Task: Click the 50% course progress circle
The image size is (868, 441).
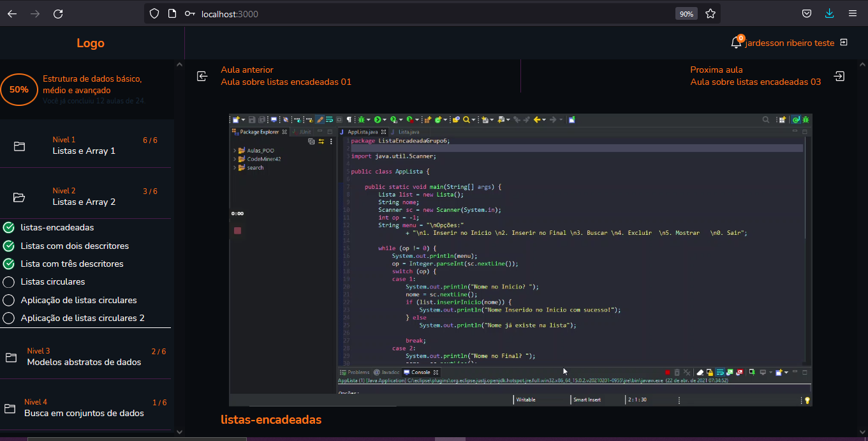Action: click(19, 90)
